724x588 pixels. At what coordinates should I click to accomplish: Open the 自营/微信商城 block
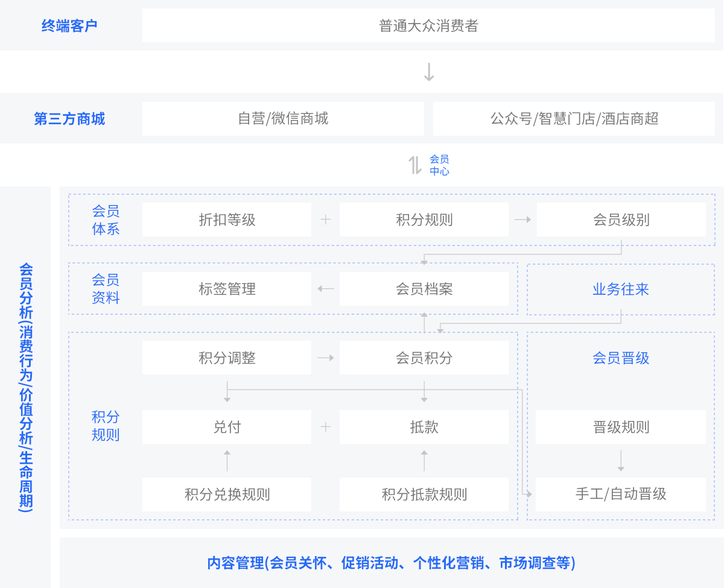click(283, 118)
